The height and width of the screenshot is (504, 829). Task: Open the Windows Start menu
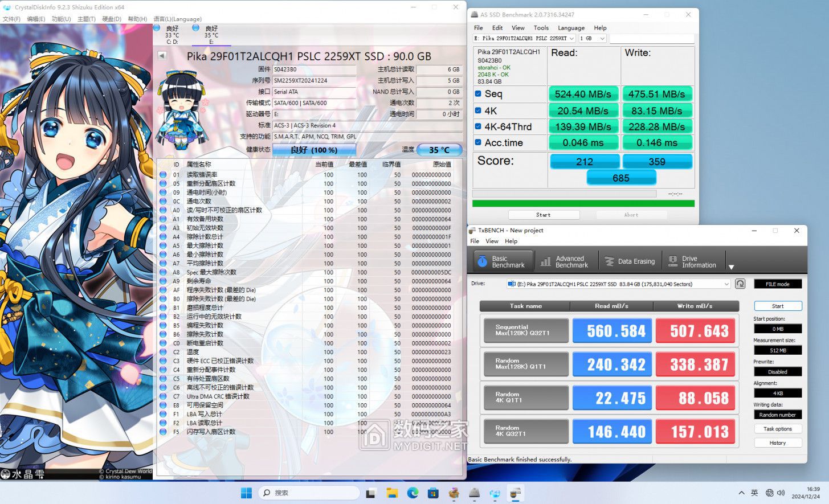coord(246,493)
